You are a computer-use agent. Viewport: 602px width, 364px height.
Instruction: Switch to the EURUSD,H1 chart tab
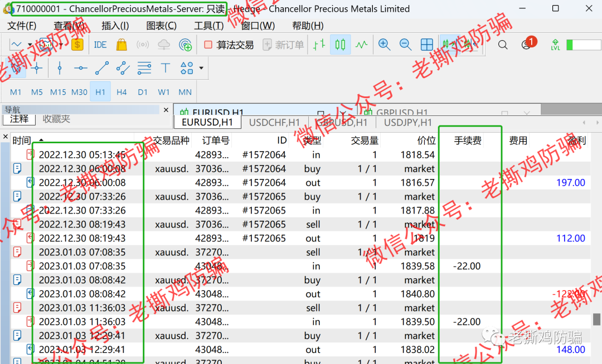pyautogui.click(x=207, y=123)
